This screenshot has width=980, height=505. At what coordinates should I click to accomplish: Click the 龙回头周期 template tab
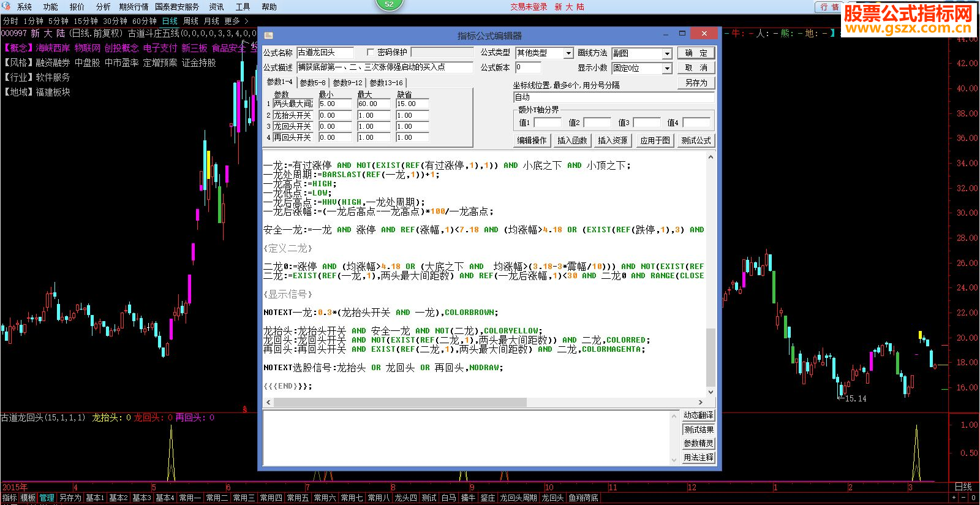tap(518, 498)
